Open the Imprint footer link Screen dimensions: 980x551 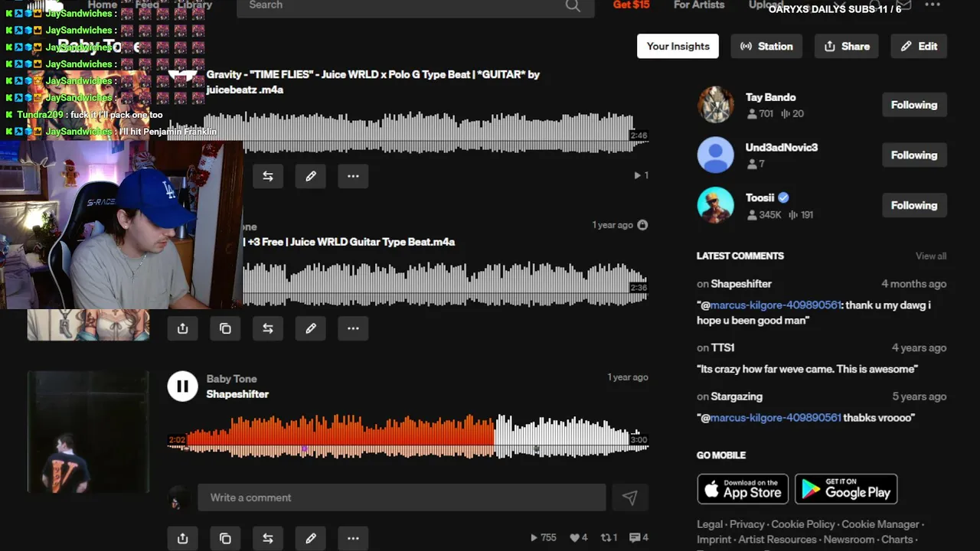(x=714, y=540)
